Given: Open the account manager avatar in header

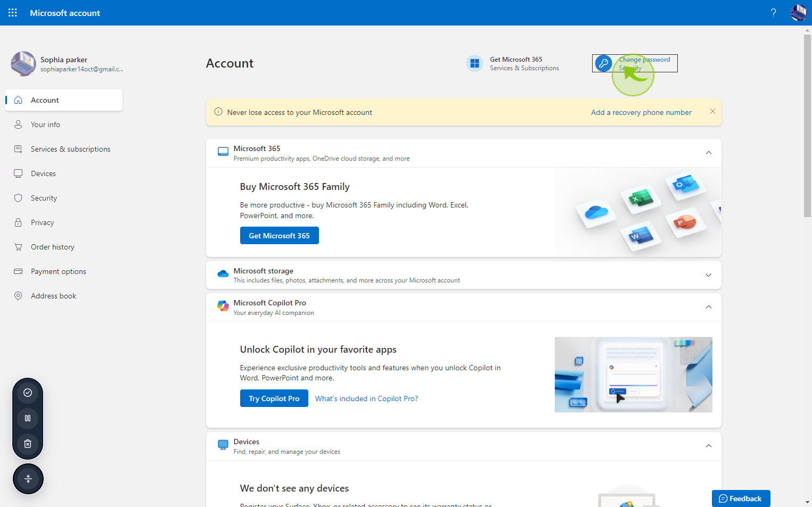Looking at the screenshot, I should 799,13.
